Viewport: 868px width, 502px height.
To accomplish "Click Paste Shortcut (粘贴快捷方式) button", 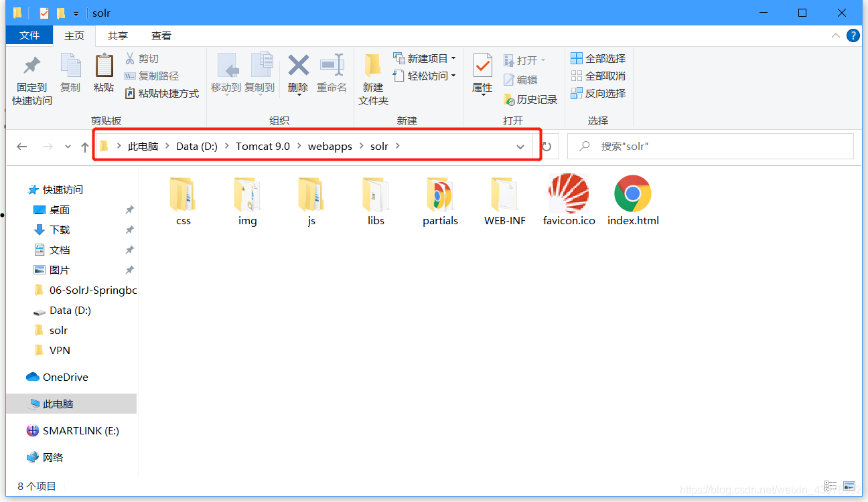I will click(161, 94).
